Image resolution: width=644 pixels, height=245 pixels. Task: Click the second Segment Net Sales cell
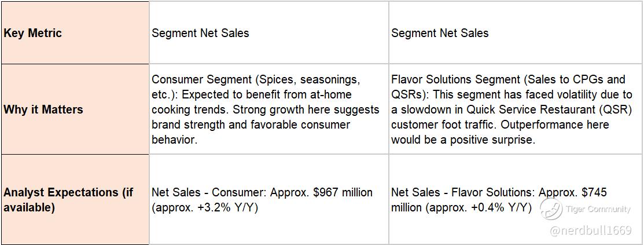click(x=516, y=33)
